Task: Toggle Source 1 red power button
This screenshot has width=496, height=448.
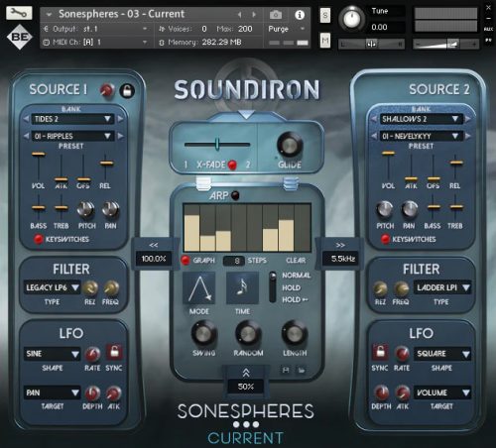Action: (x=107, y=90)
